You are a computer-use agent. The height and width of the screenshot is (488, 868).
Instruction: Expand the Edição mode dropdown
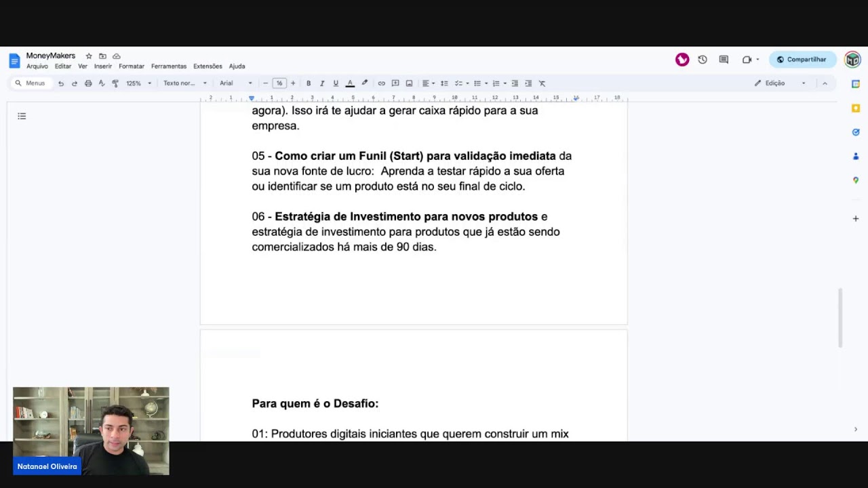[x=781, y=83]
